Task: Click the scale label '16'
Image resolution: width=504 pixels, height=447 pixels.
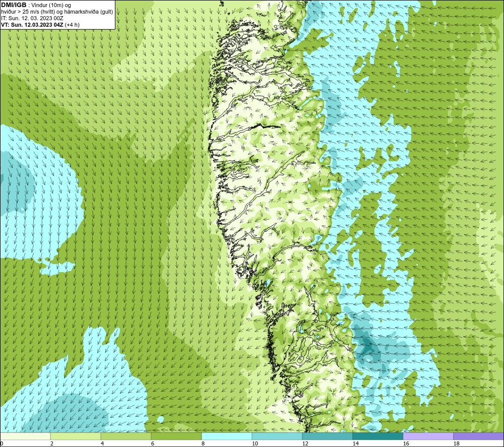Action: [406, 443]
